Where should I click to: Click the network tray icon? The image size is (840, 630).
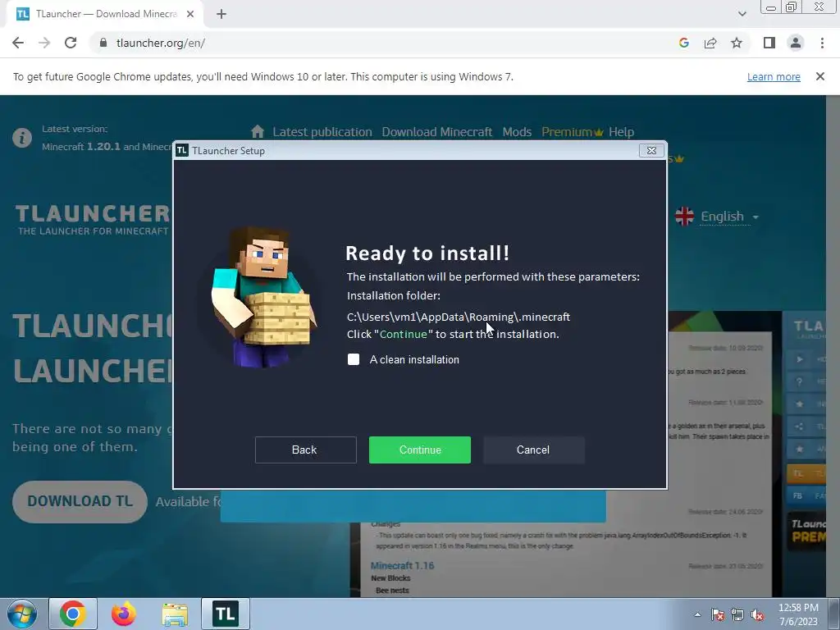point(737,614)
